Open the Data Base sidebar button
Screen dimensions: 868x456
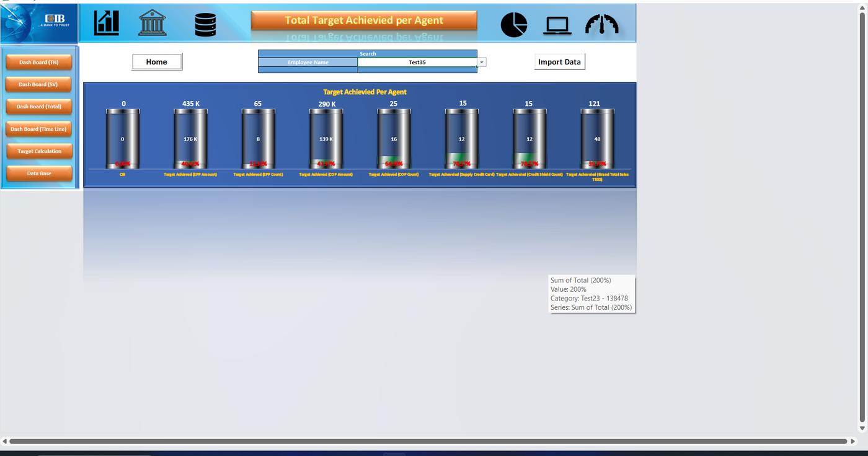click(x=39, y=173)
